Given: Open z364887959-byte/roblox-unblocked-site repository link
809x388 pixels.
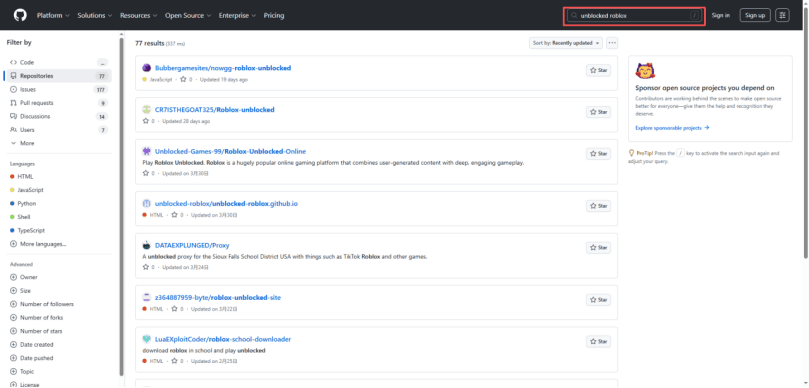Looking at the screenshot, I should click(218, 298).
